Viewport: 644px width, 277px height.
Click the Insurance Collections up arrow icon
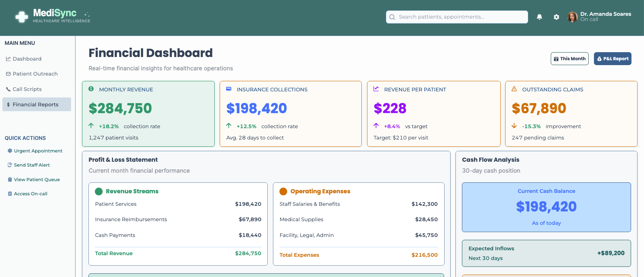[x=229, y=125]
